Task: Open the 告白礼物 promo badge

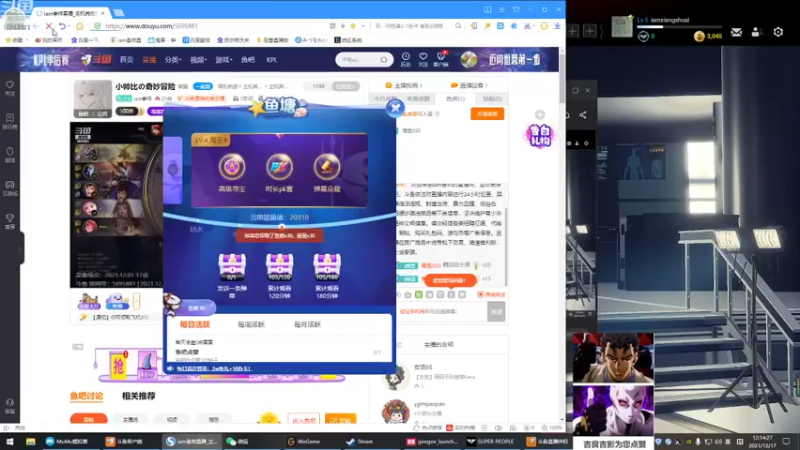Action: 539,136
